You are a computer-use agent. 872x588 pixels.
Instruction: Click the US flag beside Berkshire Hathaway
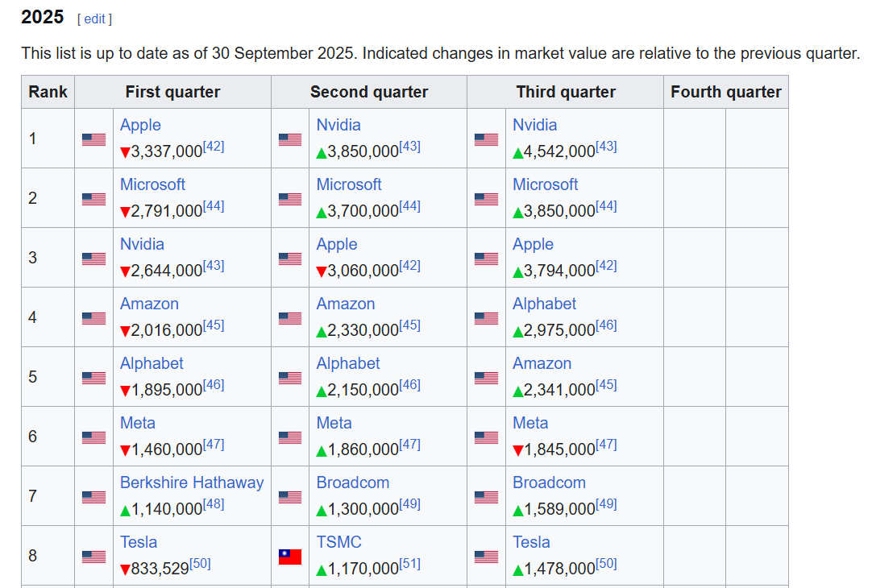(93, 497)
